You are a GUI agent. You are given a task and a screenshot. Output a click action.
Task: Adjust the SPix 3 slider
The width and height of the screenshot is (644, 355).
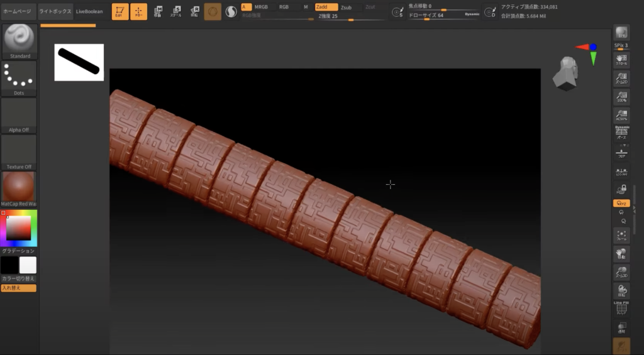[621, 46]
